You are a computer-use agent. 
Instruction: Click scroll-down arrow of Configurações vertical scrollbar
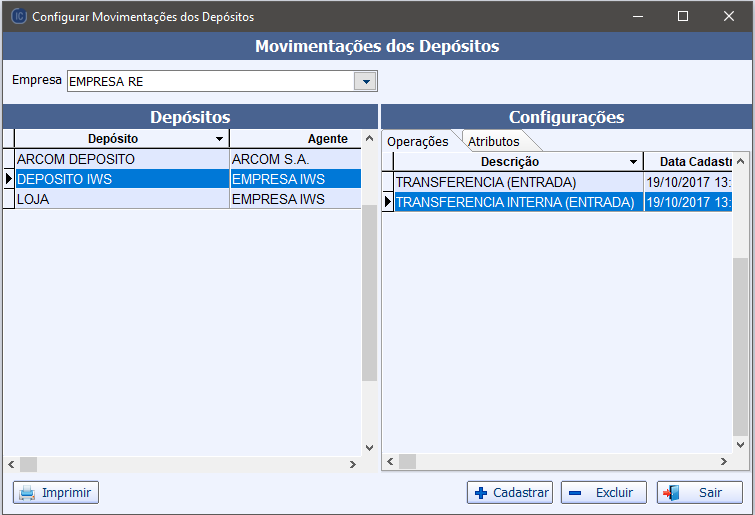[x=741, y=445]
